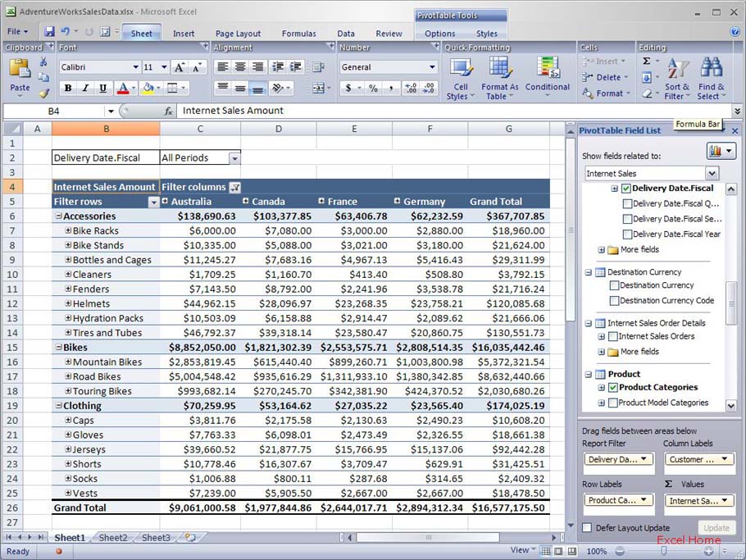Check the Delivery Date.Fiscal Se... field
The image size is (746, 560).
(627, 219)
